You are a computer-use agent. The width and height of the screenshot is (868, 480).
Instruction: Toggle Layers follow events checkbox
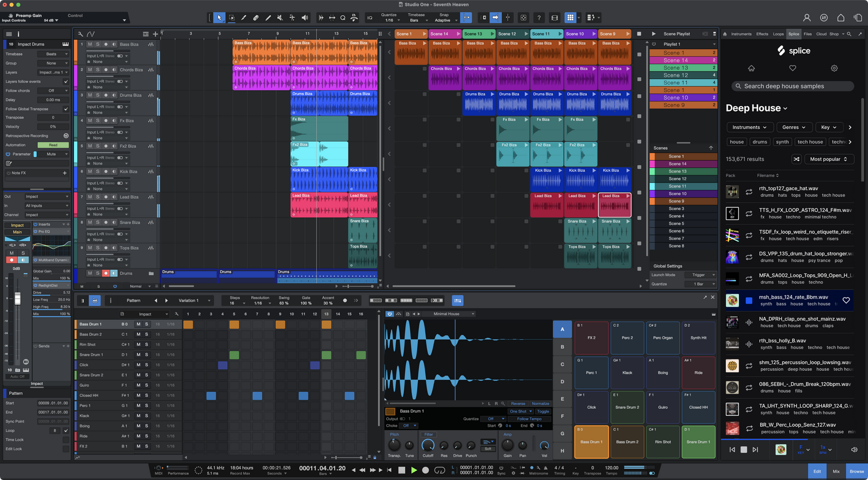pos(66,81)
